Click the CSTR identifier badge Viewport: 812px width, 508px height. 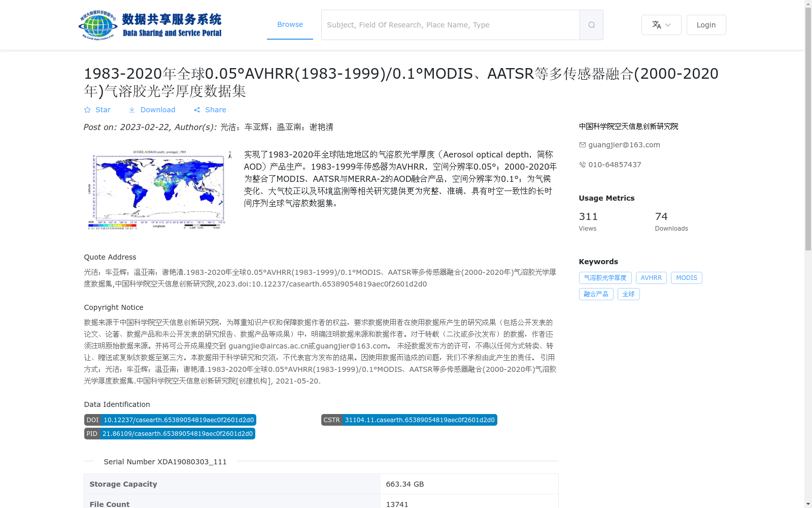409,420
